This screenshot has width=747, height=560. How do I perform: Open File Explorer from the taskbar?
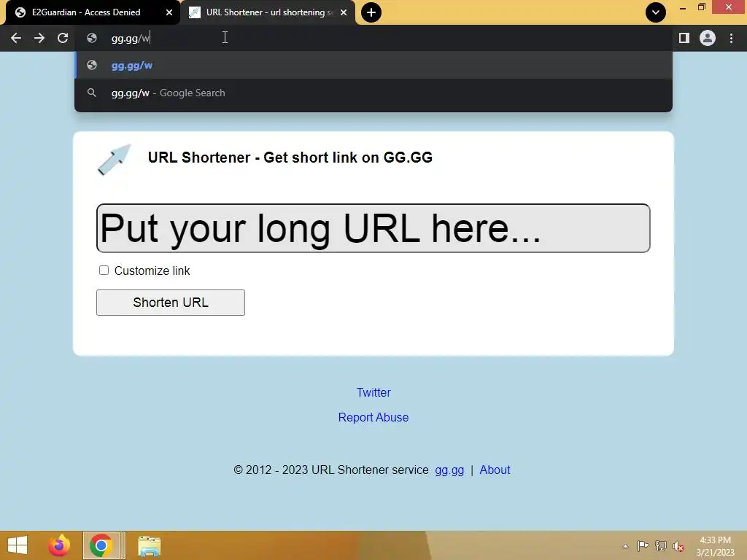[149, 545]
